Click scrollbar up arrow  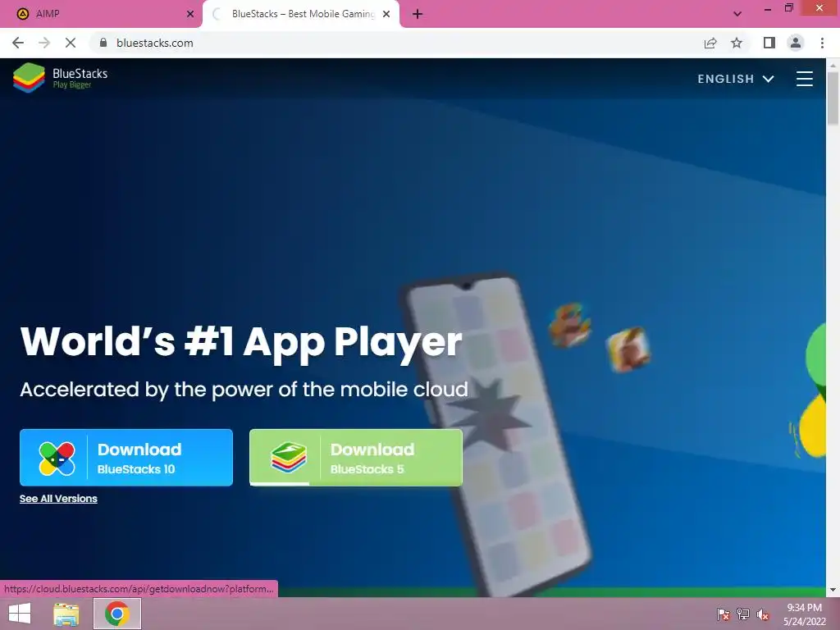click(833, 65)
